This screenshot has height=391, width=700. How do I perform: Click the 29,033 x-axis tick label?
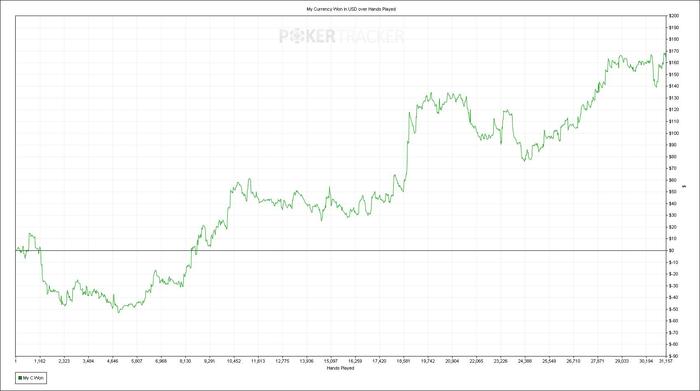coord(622,361)
